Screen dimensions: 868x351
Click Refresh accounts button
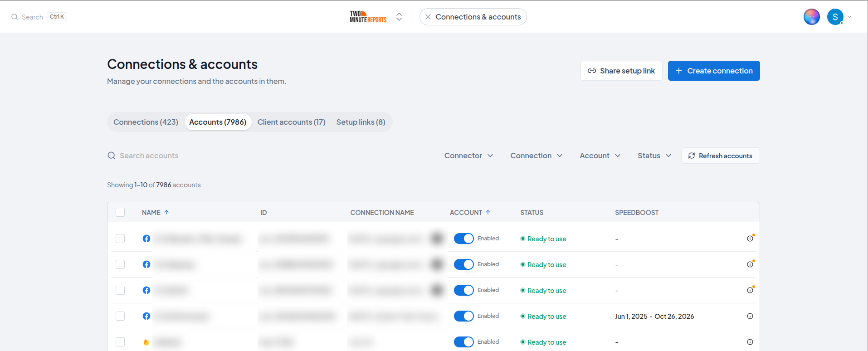click(720, 156)
